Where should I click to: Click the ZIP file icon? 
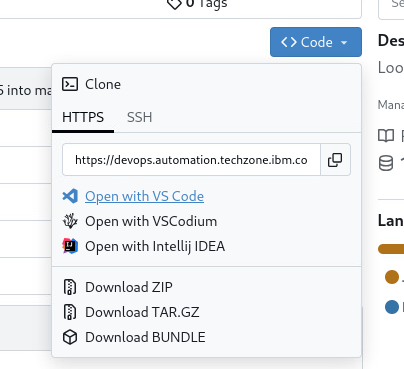(70, 287)
